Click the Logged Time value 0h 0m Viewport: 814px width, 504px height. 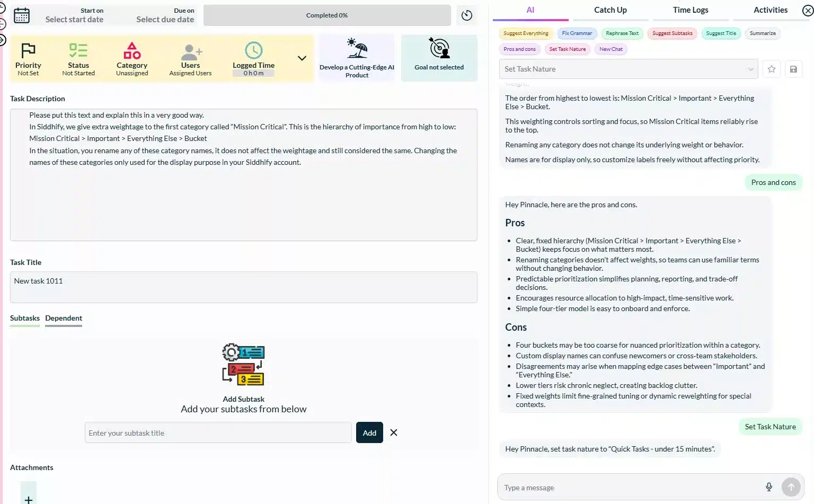click(253, 73)
